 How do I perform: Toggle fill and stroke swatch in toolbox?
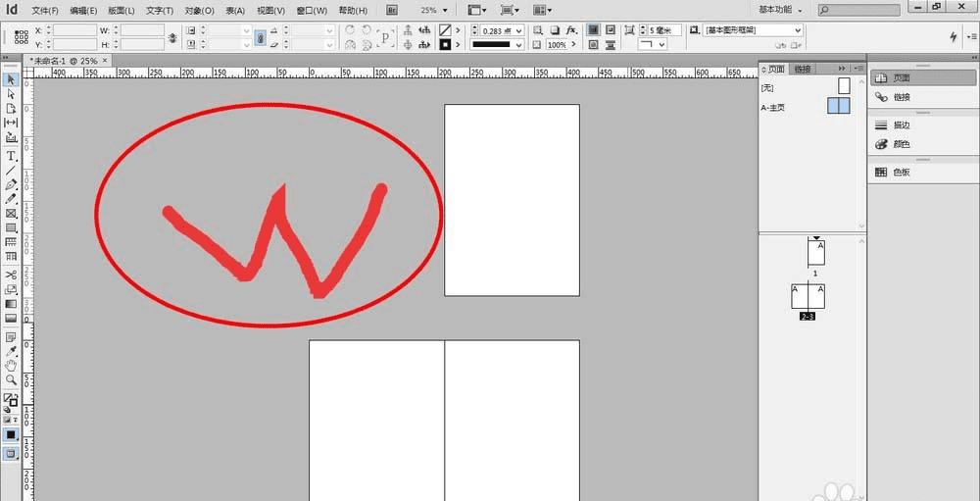tap(11, 400)
